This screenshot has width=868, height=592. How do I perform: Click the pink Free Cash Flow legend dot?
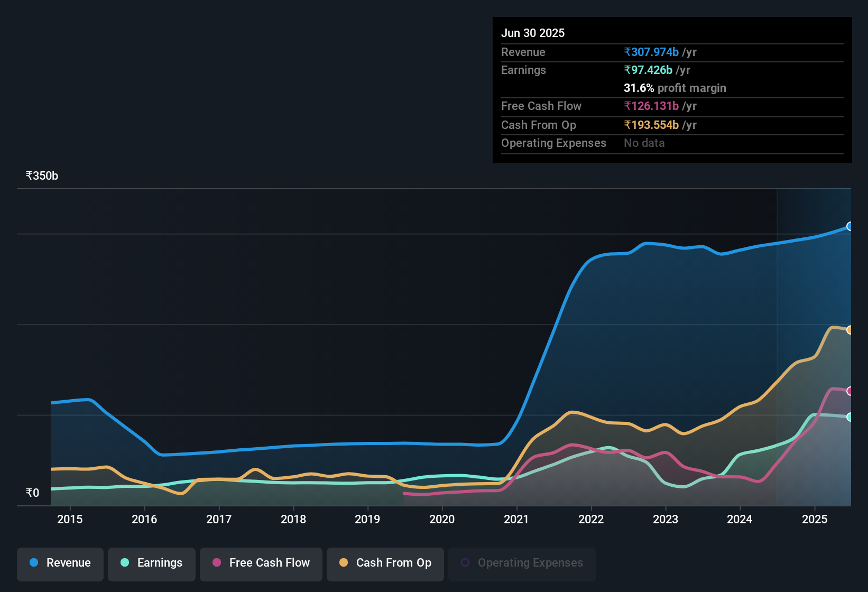tap(217, 563)
